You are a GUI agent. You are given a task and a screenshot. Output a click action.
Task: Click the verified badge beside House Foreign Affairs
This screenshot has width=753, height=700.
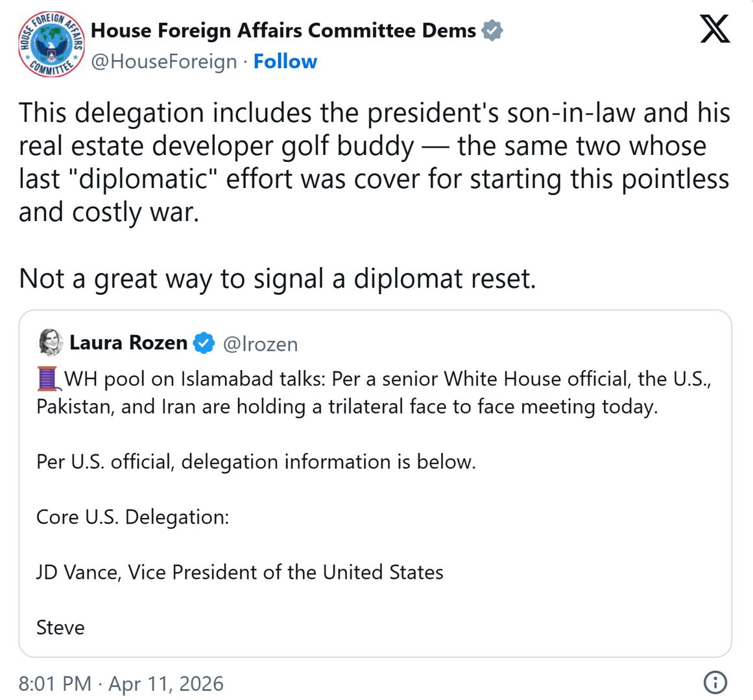coord(493,30)
